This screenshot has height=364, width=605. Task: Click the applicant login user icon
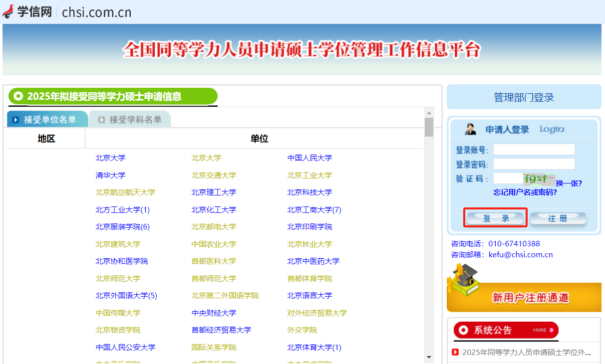click(x=470, y=129)
